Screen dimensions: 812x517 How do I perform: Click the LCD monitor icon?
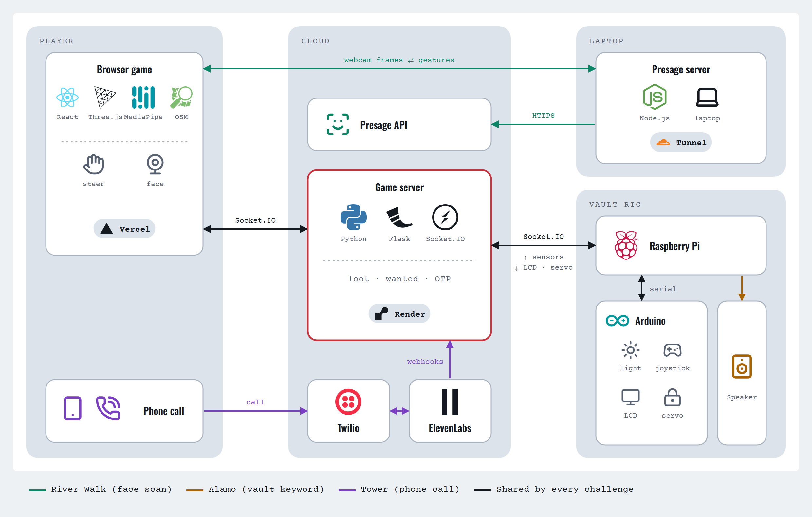[x=630, y=397]
